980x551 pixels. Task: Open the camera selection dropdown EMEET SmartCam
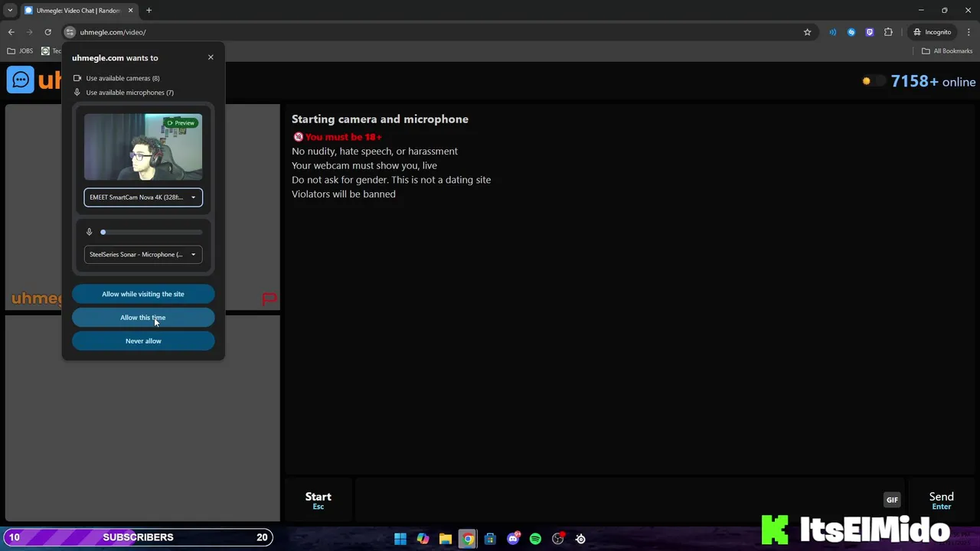(143, 197)
